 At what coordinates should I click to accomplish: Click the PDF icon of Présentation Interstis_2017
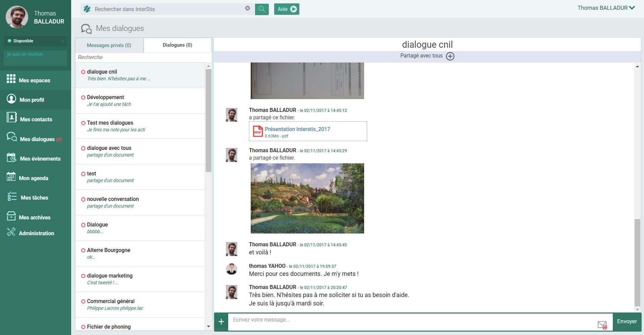(258, 131)
